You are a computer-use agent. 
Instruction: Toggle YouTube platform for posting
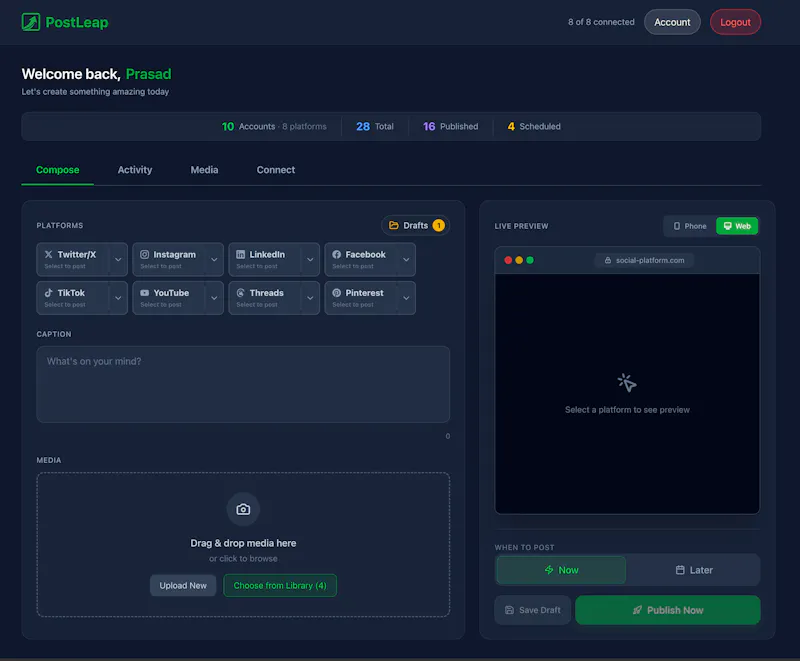coord(168,298)
